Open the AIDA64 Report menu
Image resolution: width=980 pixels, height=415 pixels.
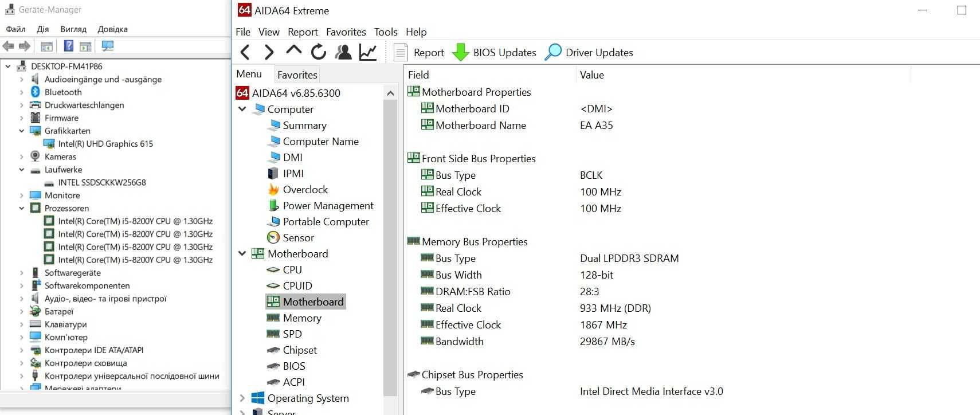(x=303, y=32)
